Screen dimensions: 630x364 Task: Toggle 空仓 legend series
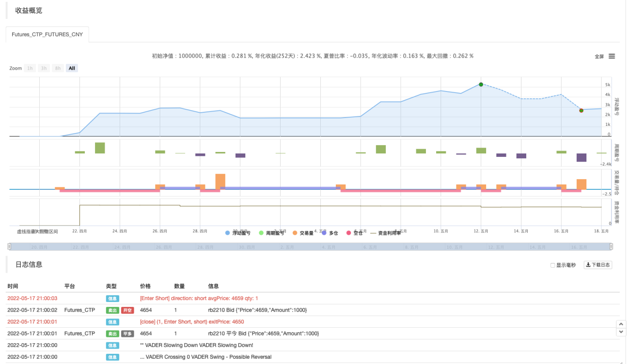click(355, 233)
